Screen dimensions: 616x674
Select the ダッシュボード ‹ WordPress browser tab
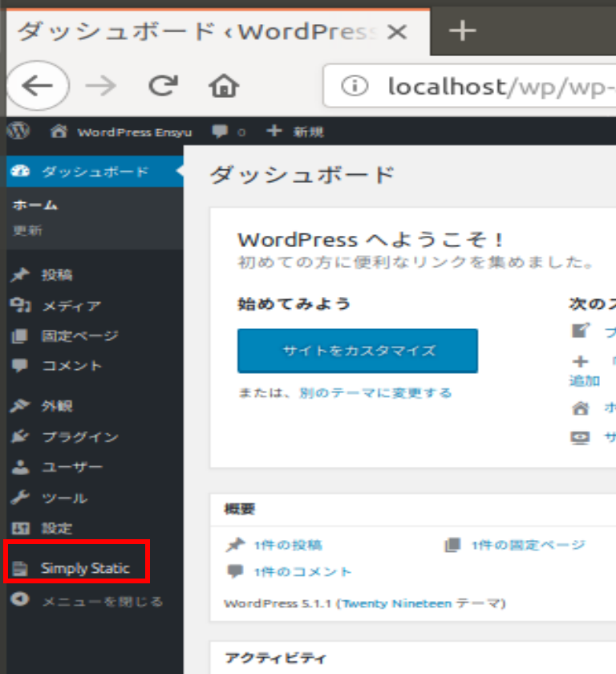pyautogui.click(x=218, y=32)
